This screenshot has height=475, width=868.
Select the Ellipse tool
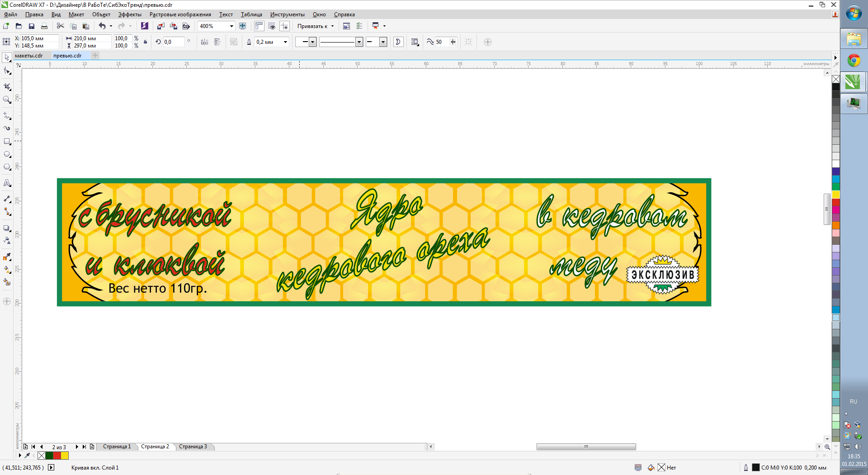pyautogui.click(x=7, y=154)
